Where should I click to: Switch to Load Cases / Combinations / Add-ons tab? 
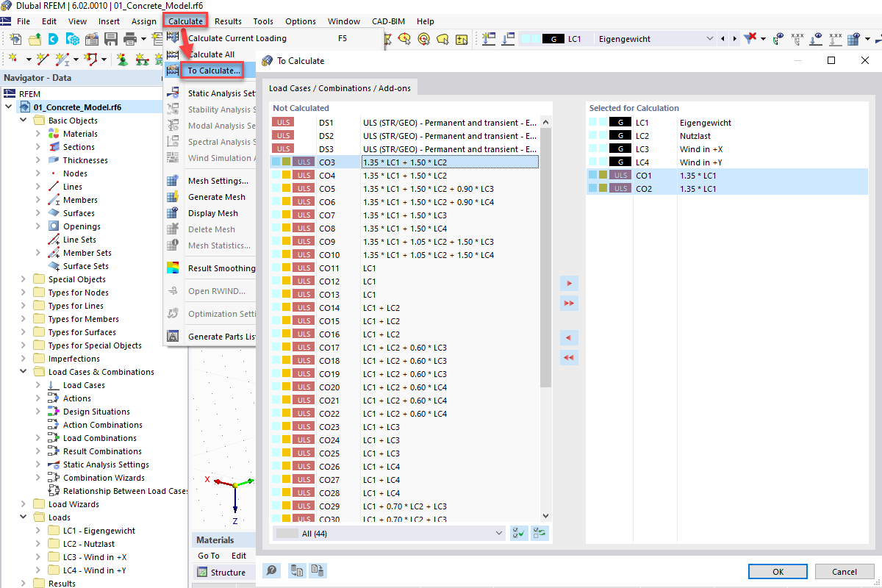(x=340, y=87)
